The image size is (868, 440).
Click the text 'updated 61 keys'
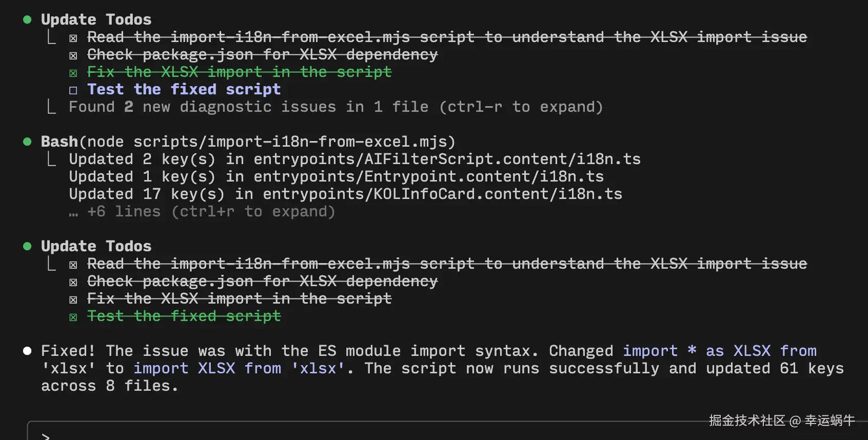click(x=775, y=368)
